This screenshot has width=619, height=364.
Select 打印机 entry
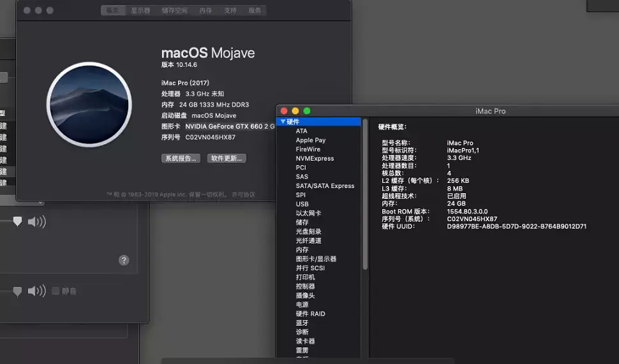[x=305, y=277]
